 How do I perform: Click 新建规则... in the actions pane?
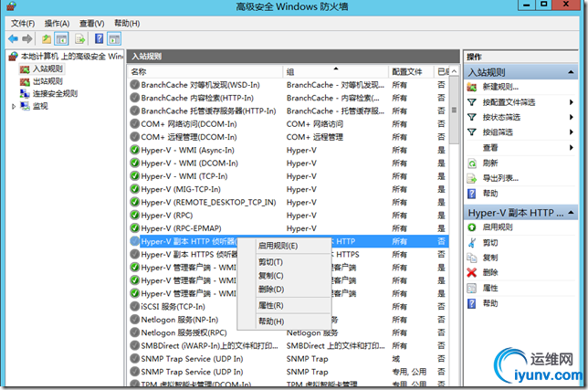[x=500, y=87]
